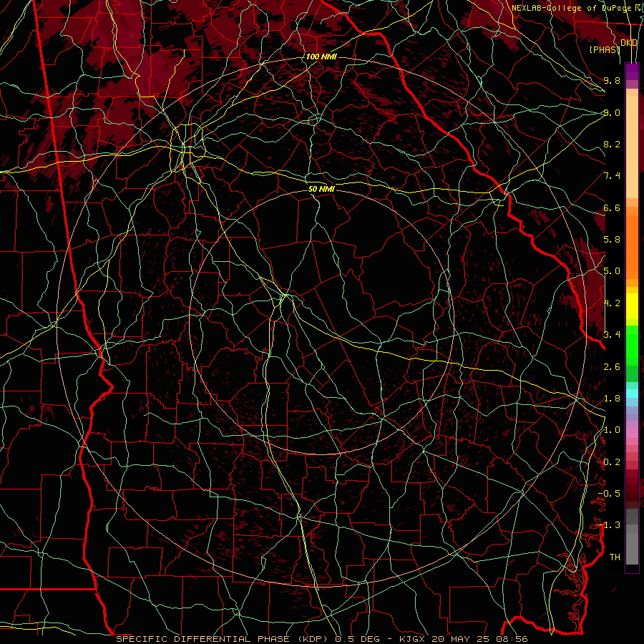The image size is (644, 644).
Task: Click the "2.6" scale value
Action: [x=612, y=367]
